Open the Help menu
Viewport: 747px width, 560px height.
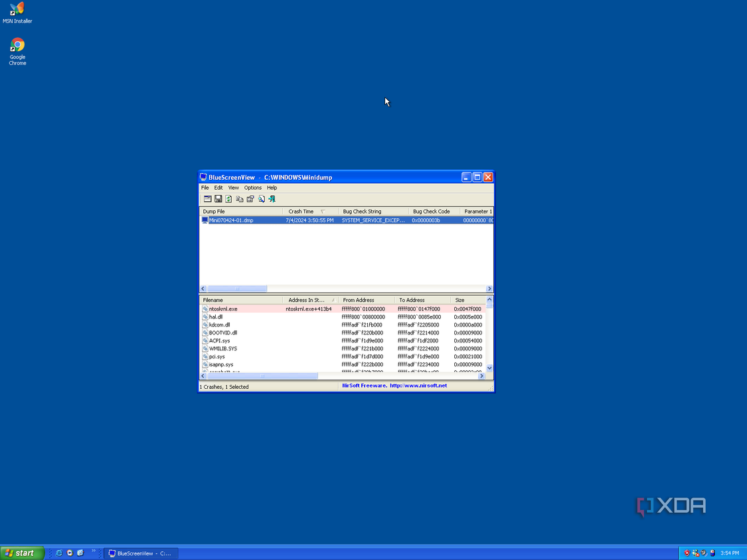click(x=272, y=188)
